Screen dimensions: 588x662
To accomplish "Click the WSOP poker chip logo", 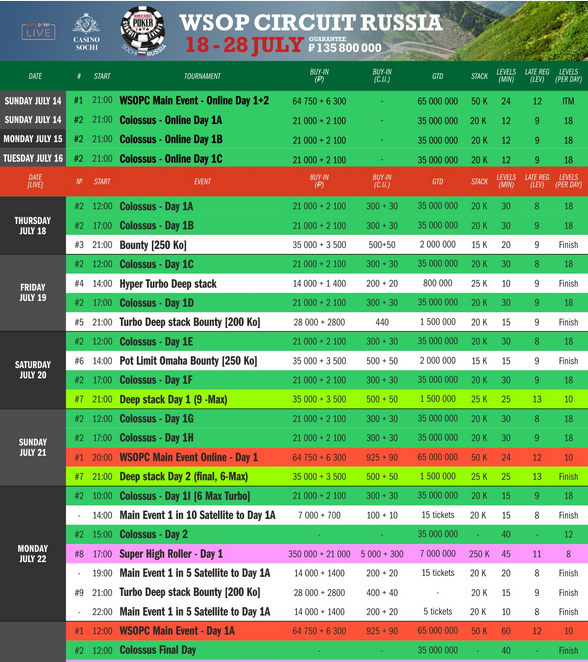I will pos(143,30).
